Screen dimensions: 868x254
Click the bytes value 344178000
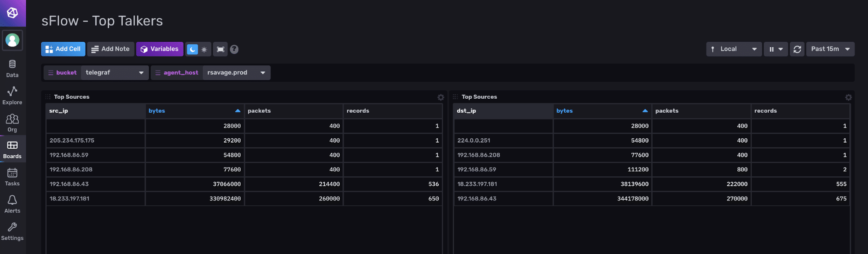(x=633, y=199)
